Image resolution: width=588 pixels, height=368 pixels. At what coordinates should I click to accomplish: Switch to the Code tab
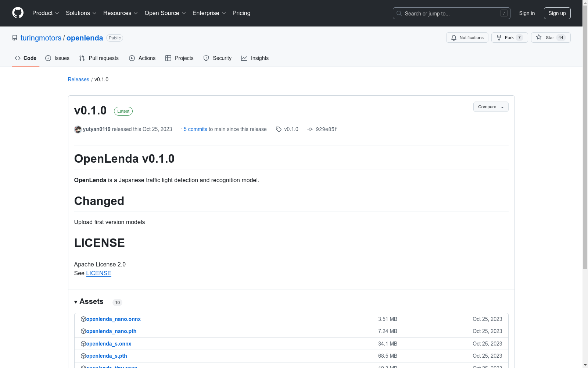point(26,58)
